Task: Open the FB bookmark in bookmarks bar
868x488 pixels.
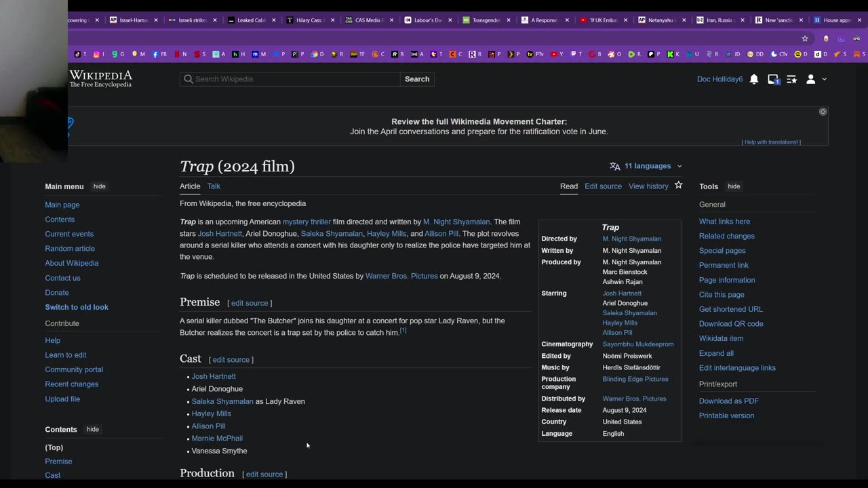Action: coord(160,54)
